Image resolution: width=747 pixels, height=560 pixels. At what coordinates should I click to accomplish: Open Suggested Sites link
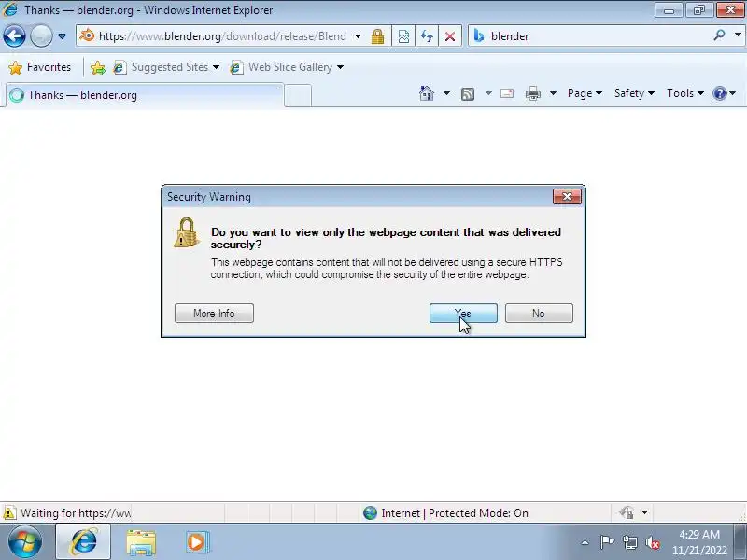coord(166,67)
